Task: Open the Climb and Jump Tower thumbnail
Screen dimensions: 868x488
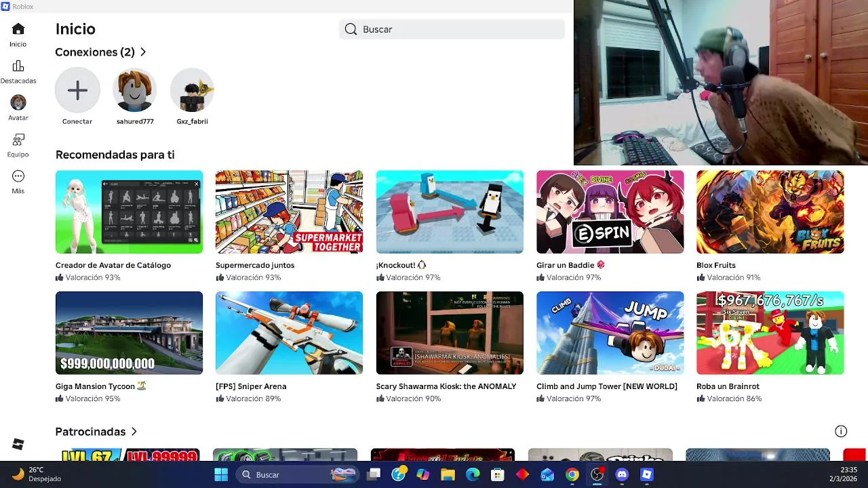Action: (x=610, y=333)
